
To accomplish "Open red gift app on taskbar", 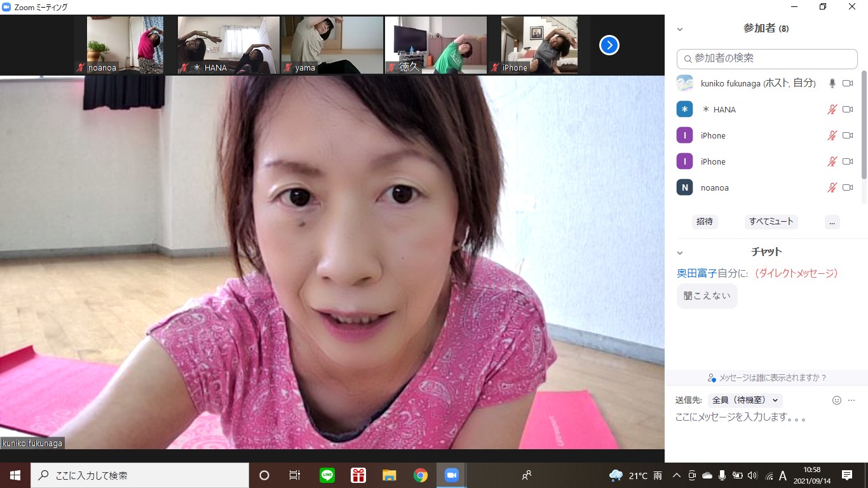I will point(358,475).
